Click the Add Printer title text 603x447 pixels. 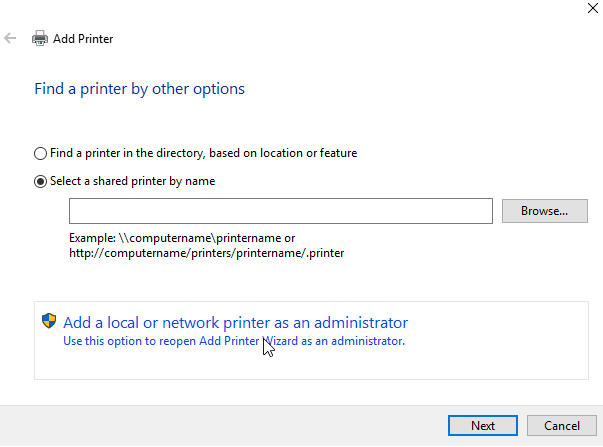point(83,39)
